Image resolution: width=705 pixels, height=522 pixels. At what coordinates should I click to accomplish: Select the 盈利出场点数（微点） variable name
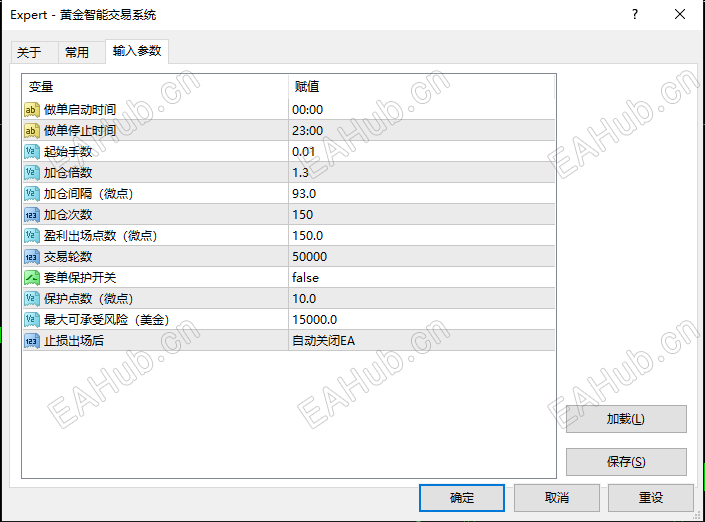coord(101,236)
